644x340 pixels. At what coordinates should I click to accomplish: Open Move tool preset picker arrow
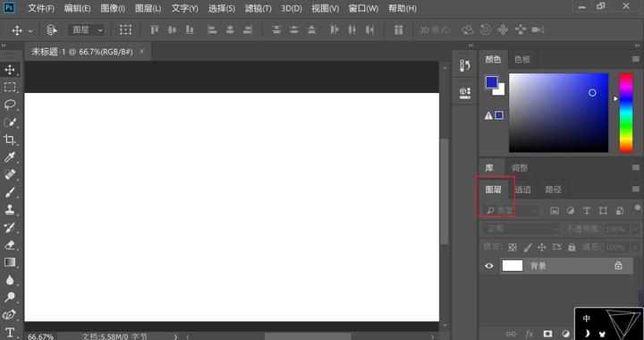[30, 30]
